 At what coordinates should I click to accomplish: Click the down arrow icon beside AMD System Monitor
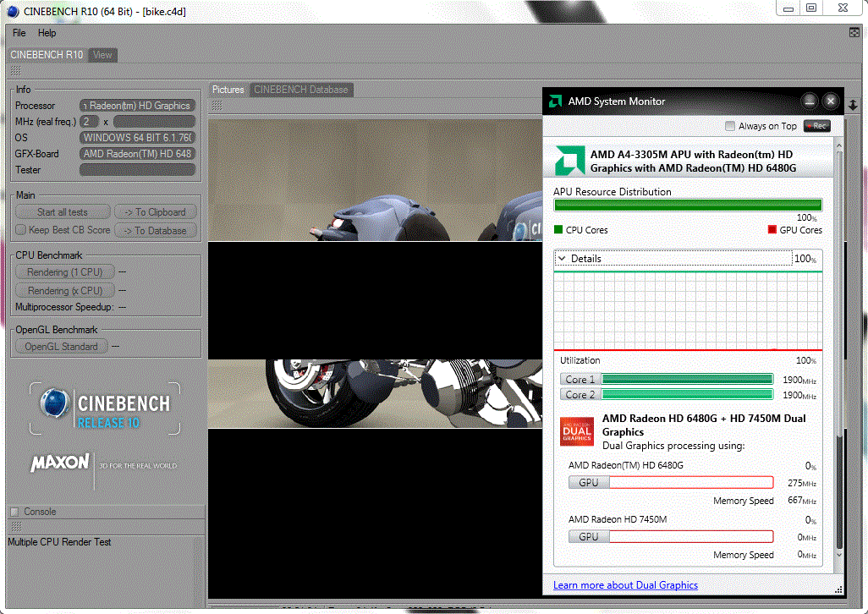pos(853,105)
